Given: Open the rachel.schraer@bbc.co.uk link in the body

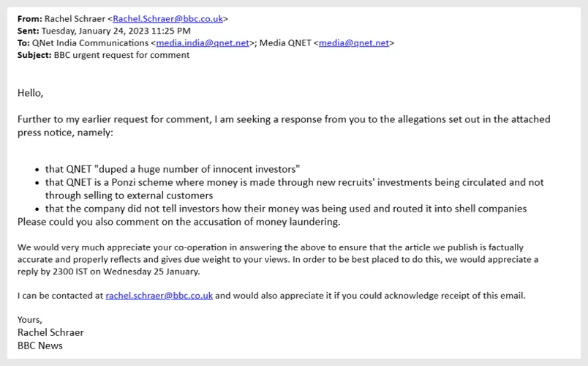Looking at the screenshot, I should tap(159, 296).
